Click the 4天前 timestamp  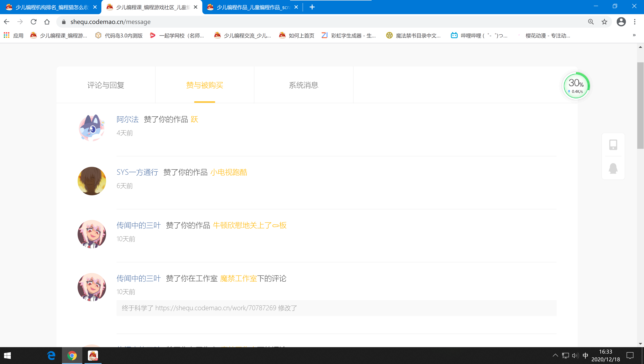(x=125, y=133)
